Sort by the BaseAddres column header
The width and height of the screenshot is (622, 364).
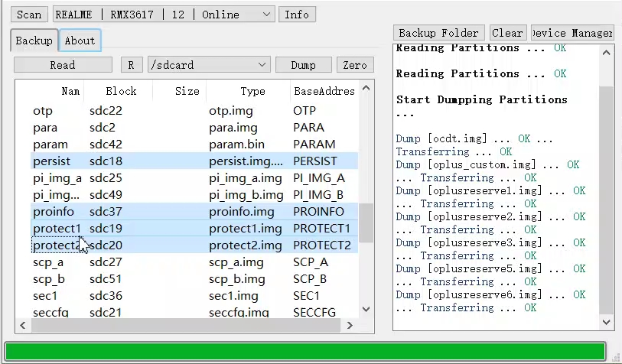click(324, 91)
